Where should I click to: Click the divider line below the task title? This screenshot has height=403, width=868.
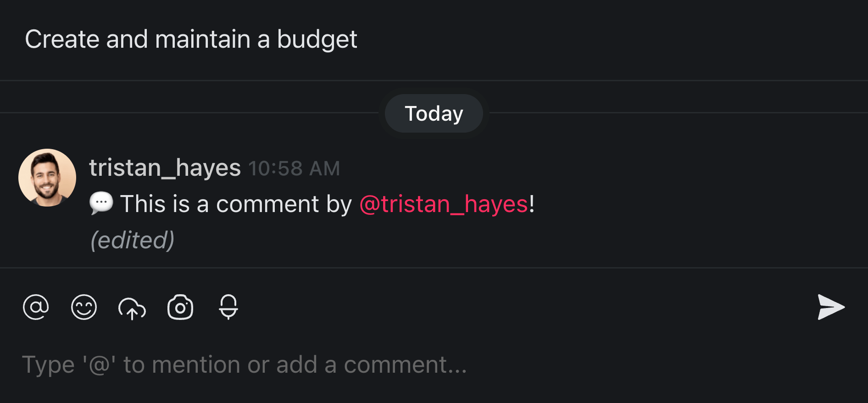click(434, 80)
